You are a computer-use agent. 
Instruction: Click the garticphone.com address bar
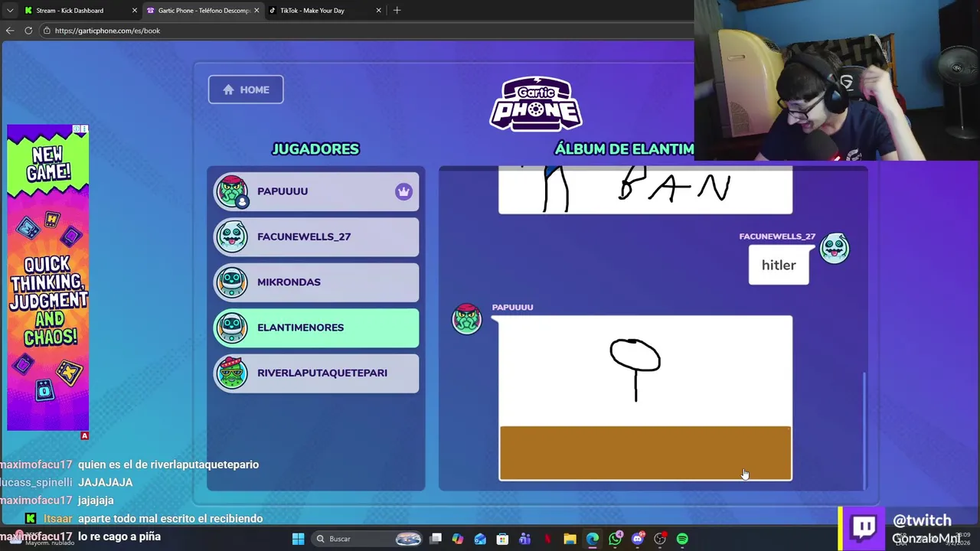tap(367, 31)
